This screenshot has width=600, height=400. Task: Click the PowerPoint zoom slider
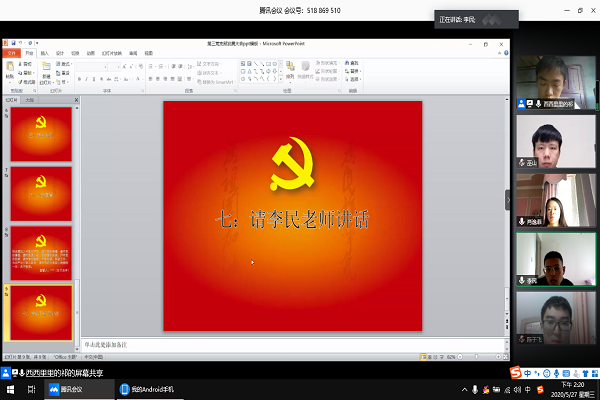pos(478,356)
